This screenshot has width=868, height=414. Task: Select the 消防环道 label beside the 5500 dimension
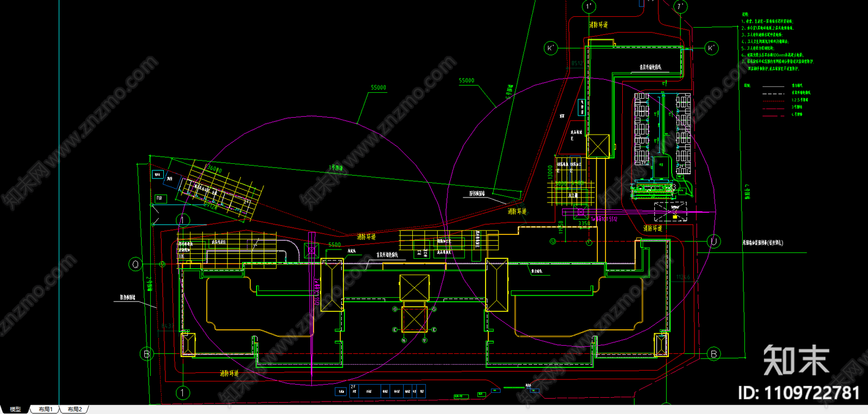(366, 237)
